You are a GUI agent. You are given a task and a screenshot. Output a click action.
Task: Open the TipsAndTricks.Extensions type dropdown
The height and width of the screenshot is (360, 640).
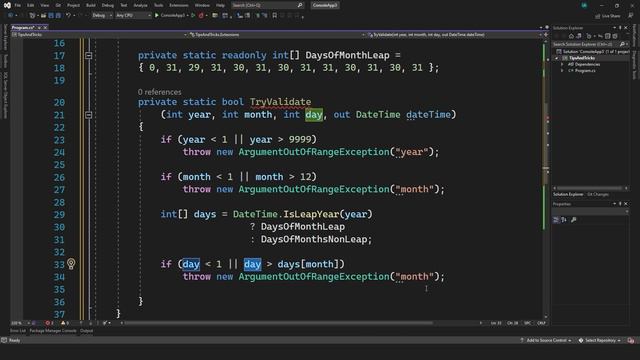click(278, 35)
